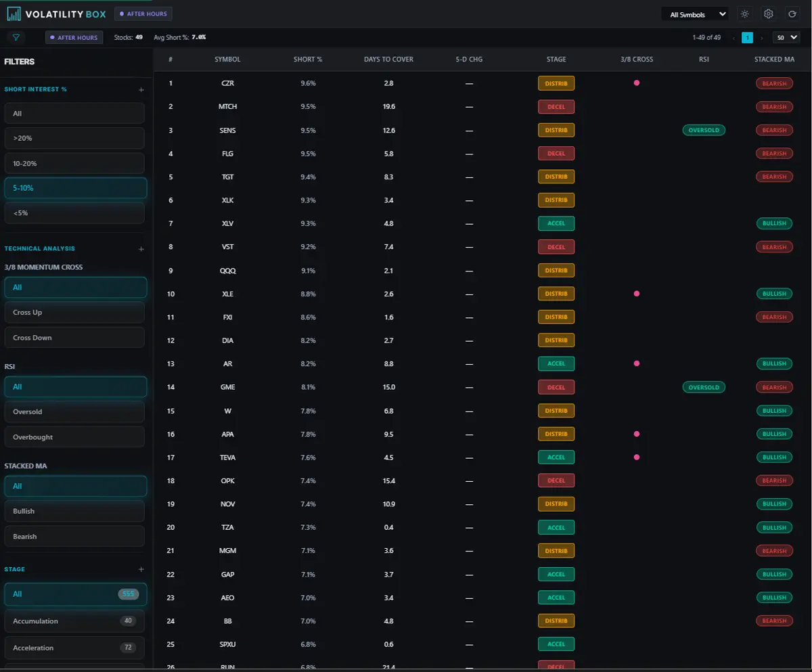Image resolution: width=812 pixels, height=672 pixels.
Task: Sort by the 5-D CHG column header
Action: coord(469,60)
